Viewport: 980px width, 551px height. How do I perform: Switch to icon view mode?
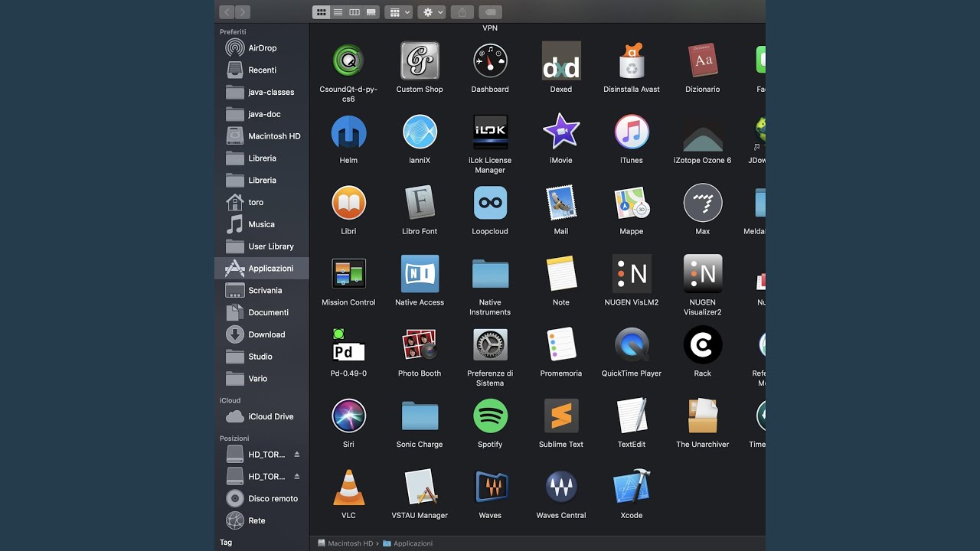pos(321,12)
